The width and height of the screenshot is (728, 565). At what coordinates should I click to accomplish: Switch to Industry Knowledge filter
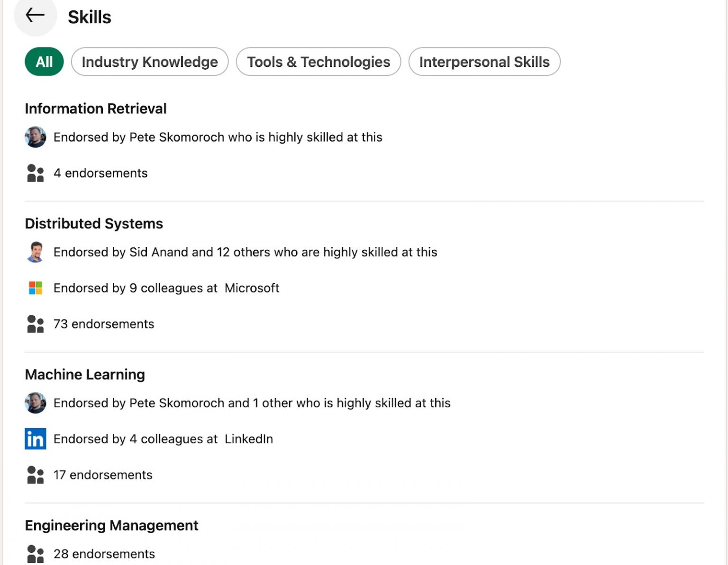(150, 62)
